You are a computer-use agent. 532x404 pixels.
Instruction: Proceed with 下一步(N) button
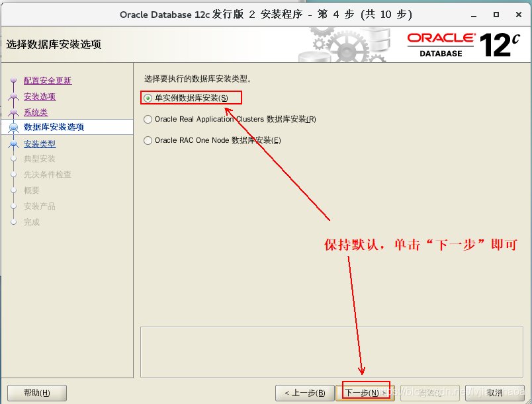[x=365, y=393]
